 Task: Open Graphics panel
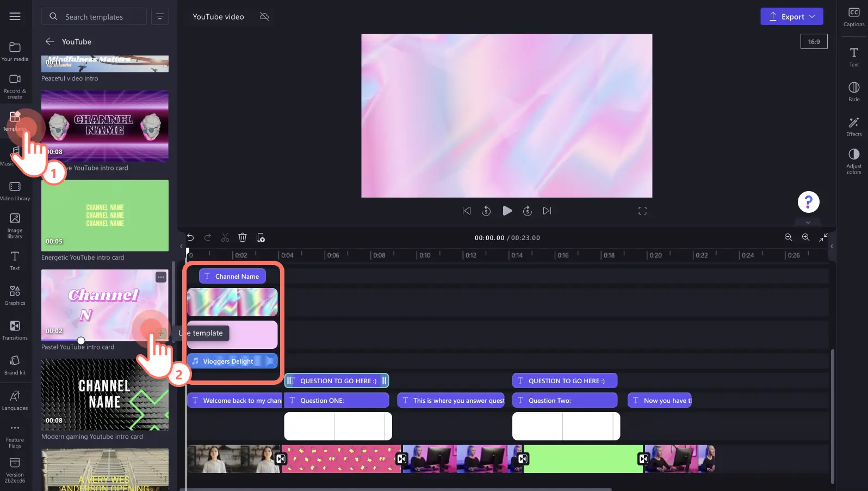(15, 296)
